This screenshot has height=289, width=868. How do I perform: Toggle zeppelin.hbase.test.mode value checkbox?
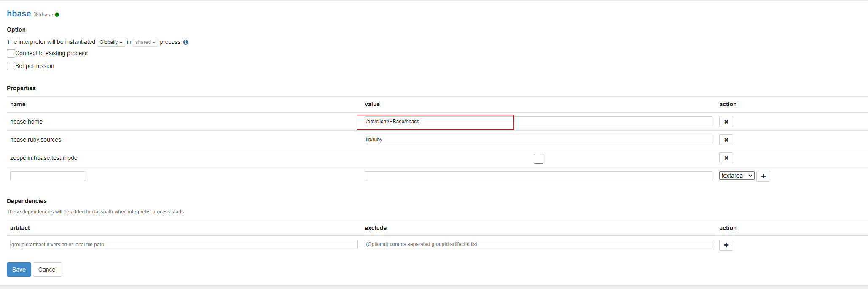coord(538,159)
